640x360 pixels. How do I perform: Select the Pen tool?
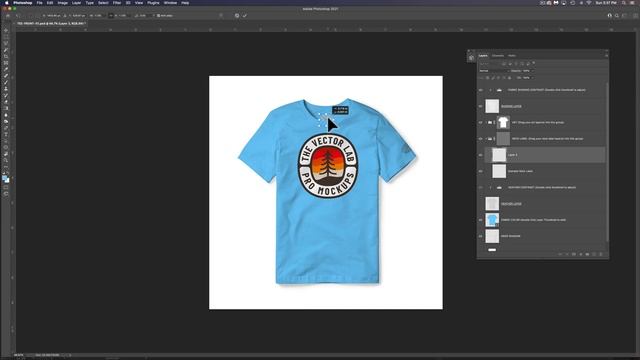coord(6,128)
